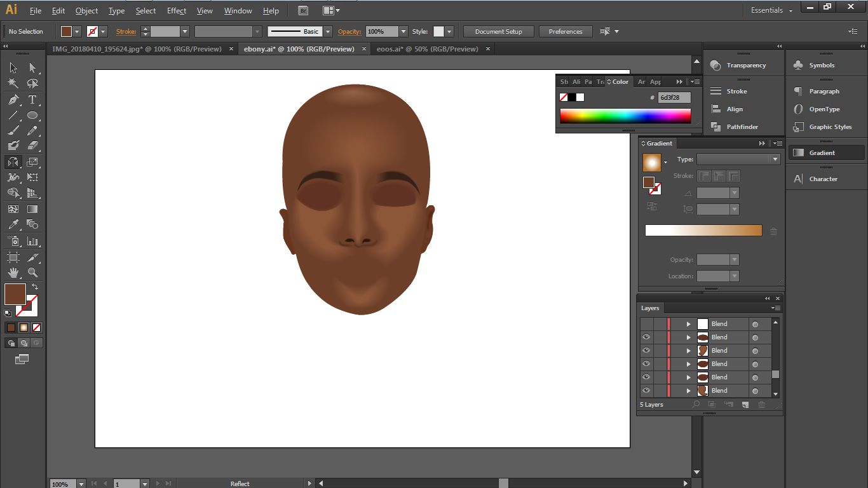Choose the Perspective Grid tool
This screenshot has height=488, width=868.
32,193
